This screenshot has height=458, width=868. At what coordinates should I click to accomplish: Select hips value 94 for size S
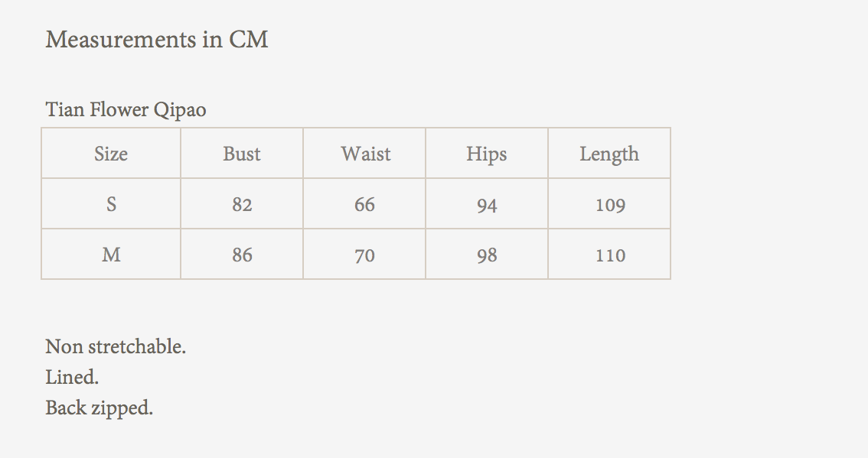point(487,205)
